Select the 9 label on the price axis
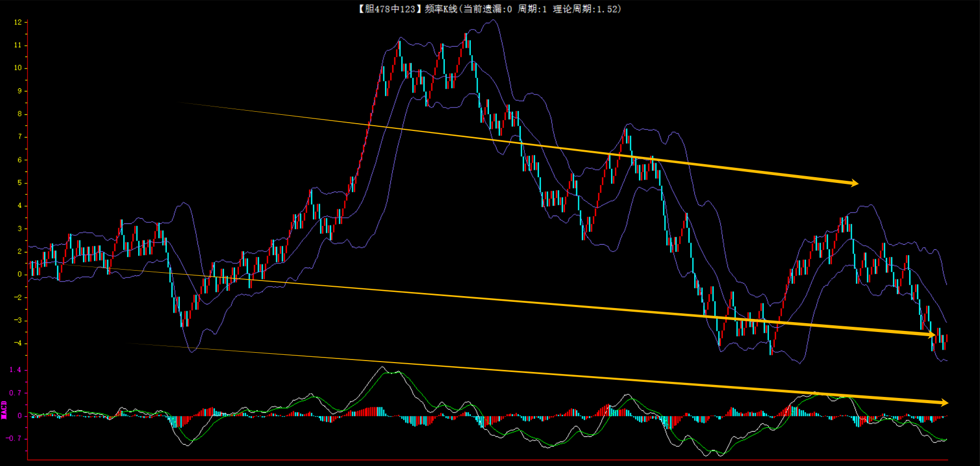The image size is (980, 466). tap(20, 91)
